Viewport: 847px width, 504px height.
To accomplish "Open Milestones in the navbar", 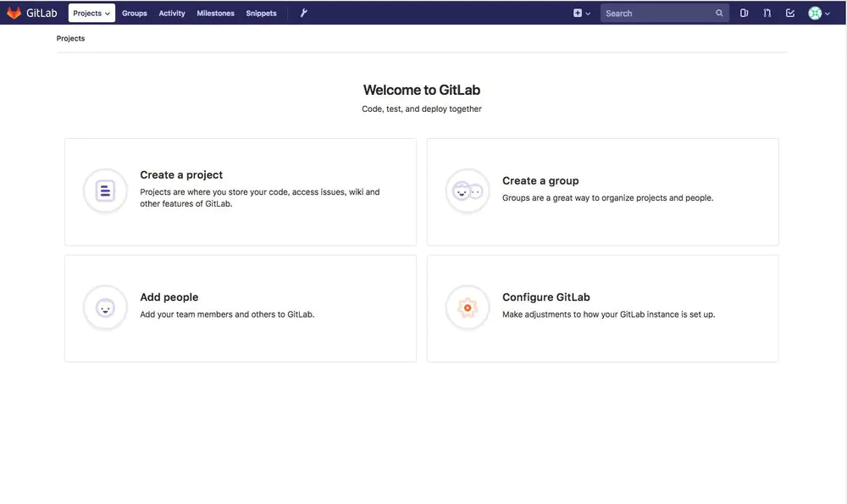I will point(215,13).
